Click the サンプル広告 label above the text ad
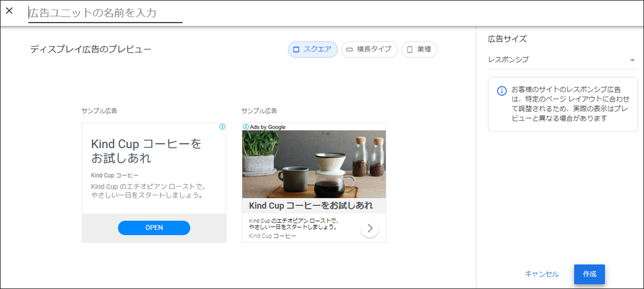This screenshot has height=289, width=644. [99, 111]
